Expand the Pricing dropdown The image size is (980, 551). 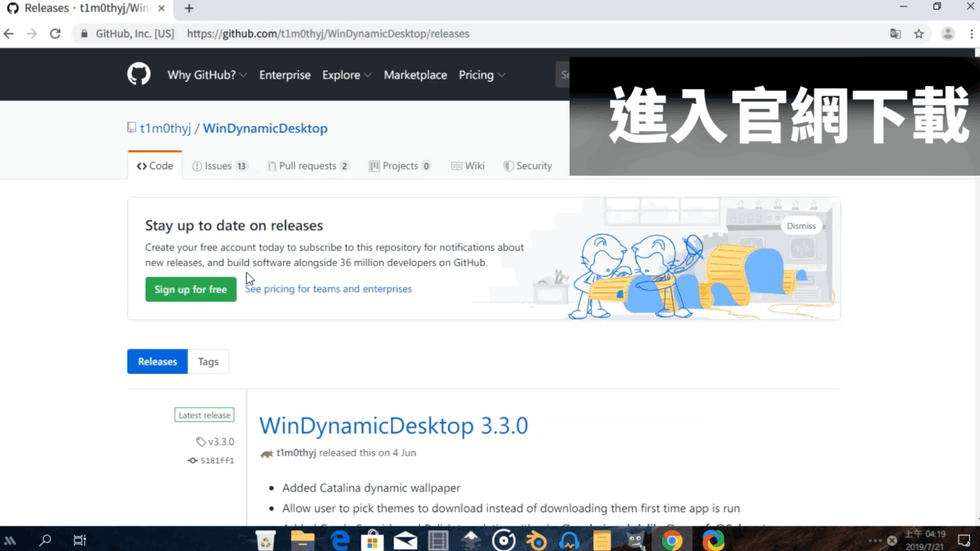(482, 75)
